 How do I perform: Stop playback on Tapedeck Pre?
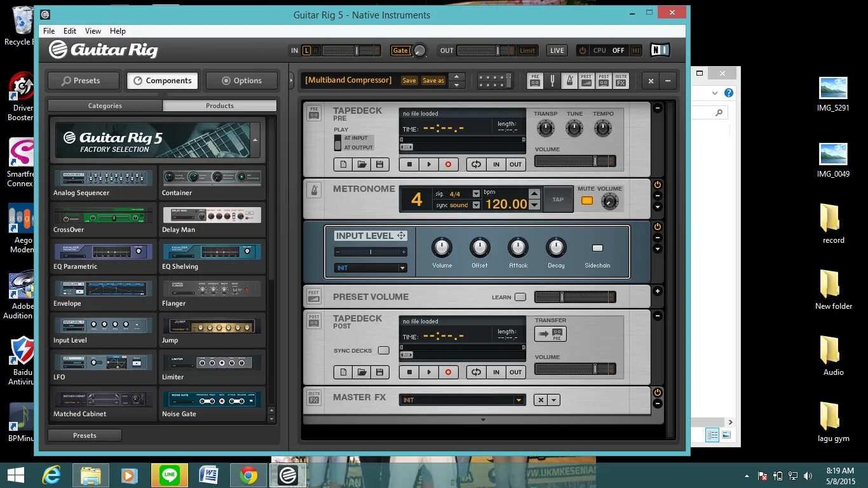point(409,165)
